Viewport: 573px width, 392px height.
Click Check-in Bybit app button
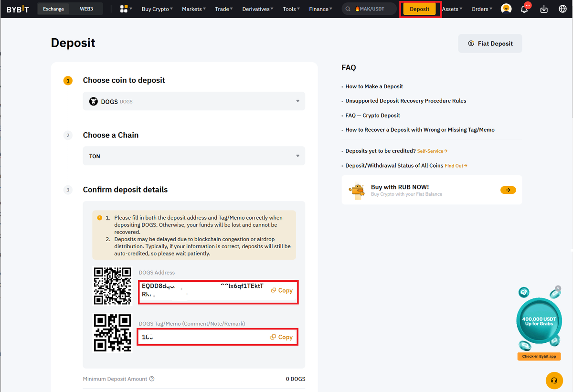(x=539, y=357)
